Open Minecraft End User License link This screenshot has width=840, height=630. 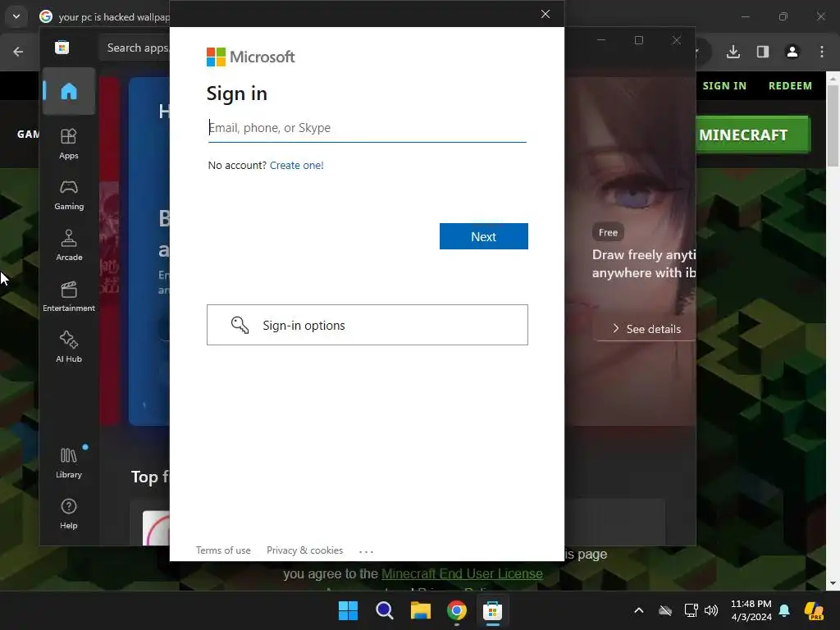pyautogui.click(x=463, y=573)
